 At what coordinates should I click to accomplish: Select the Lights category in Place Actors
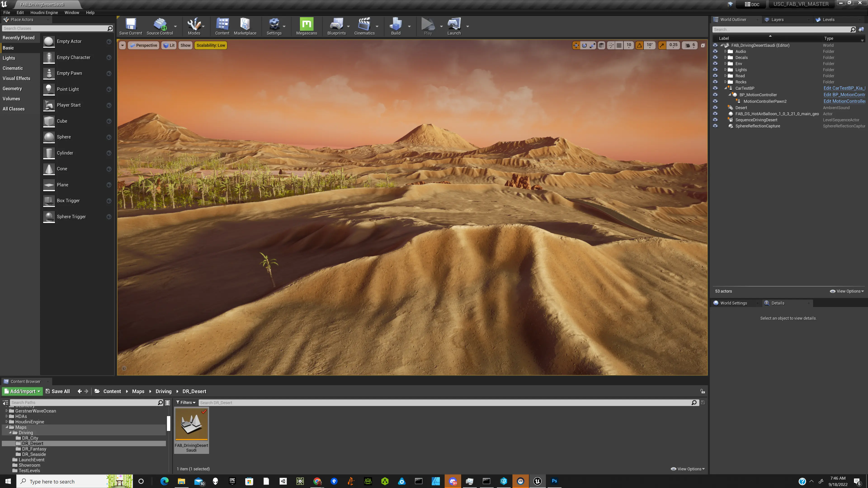[x=9, y=58]
